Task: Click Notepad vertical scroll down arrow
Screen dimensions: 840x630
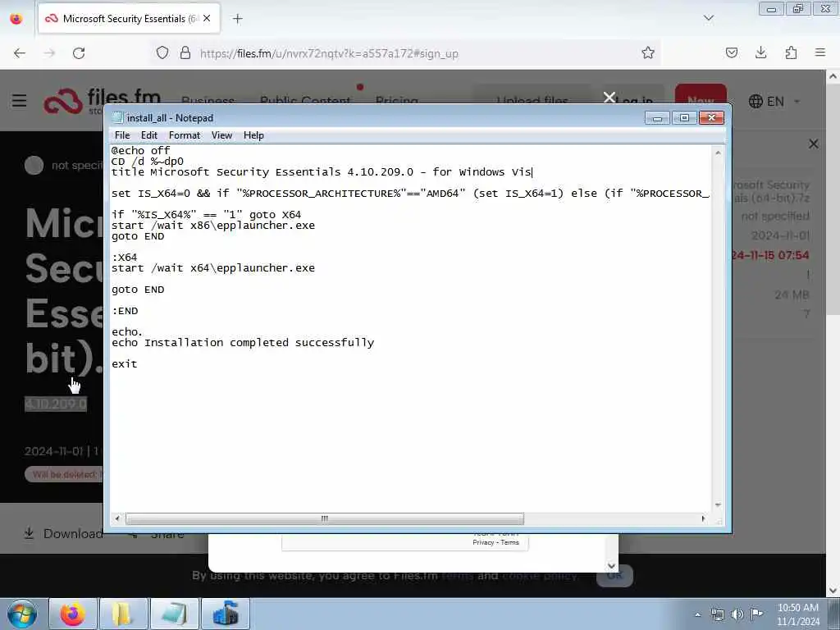Action: pos(718,505)
